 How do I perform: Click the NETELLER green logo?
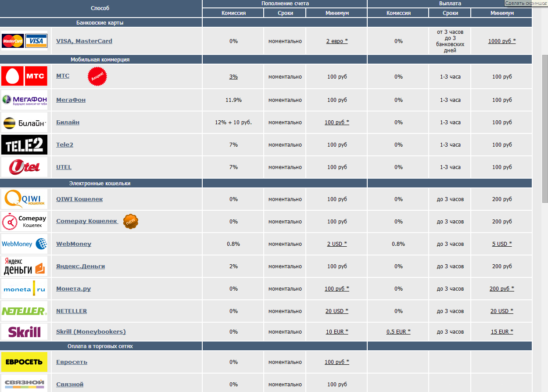click(x=24, y=311)
